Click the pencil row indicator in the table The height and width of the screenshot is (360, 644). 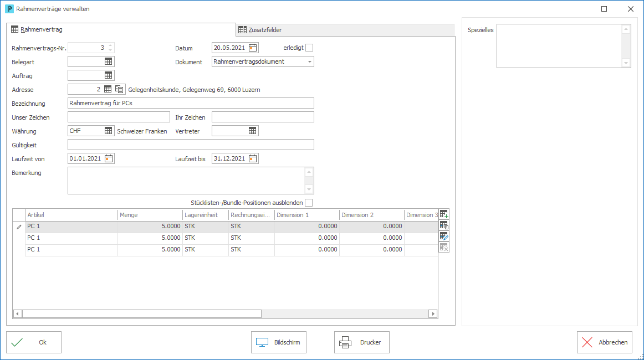[x=19, y=227]
